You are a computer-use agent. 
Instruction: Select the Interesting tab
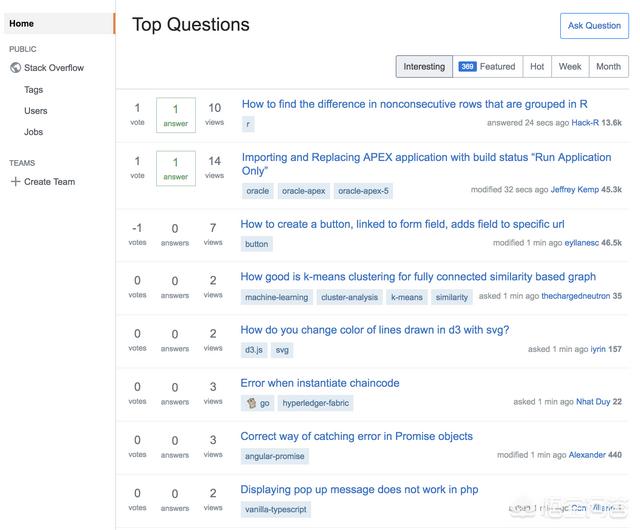(424, 67)
